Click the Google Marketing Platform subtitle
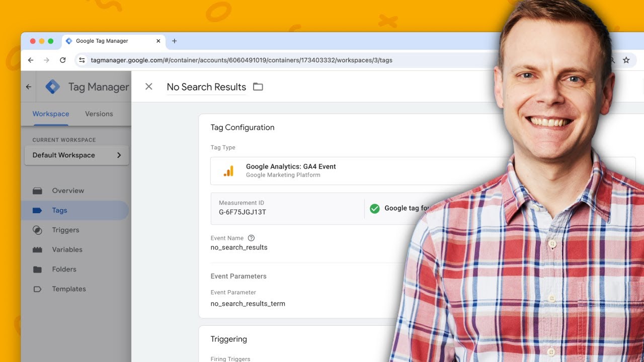Image resolution: width=644 pixels, height=362 pixels. [x=283, y=175]
